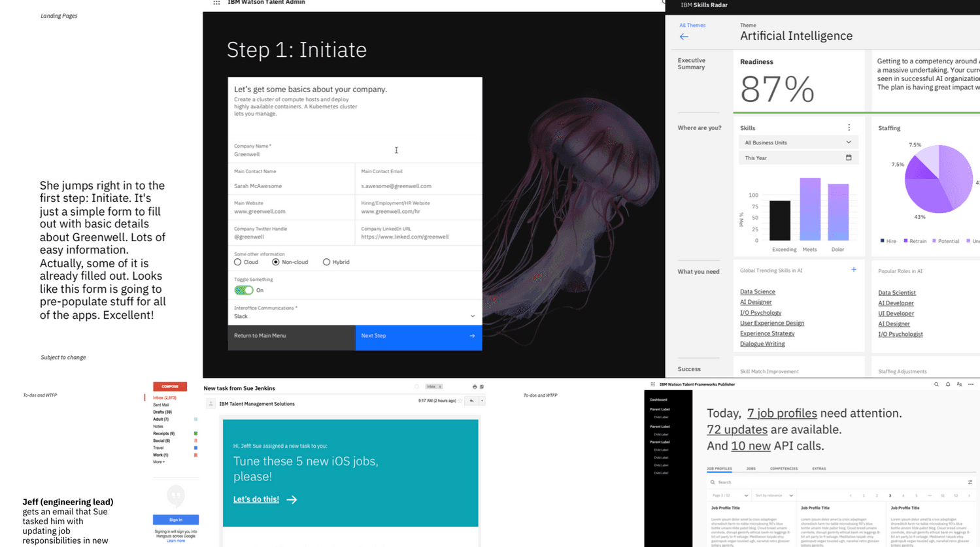Open the Drafts (39) mail folder
The image size is (980, 547).
point(162,412)
